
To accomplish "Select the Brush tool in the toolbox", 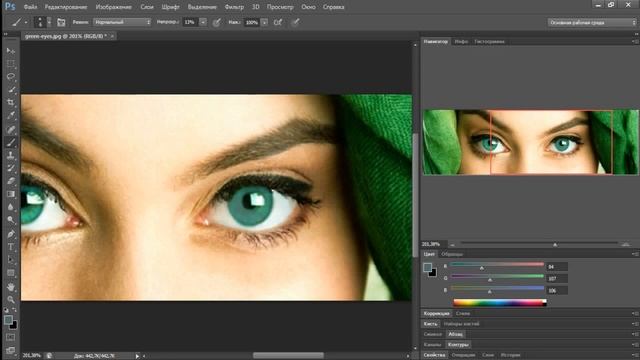I will (x=11, y=142).
